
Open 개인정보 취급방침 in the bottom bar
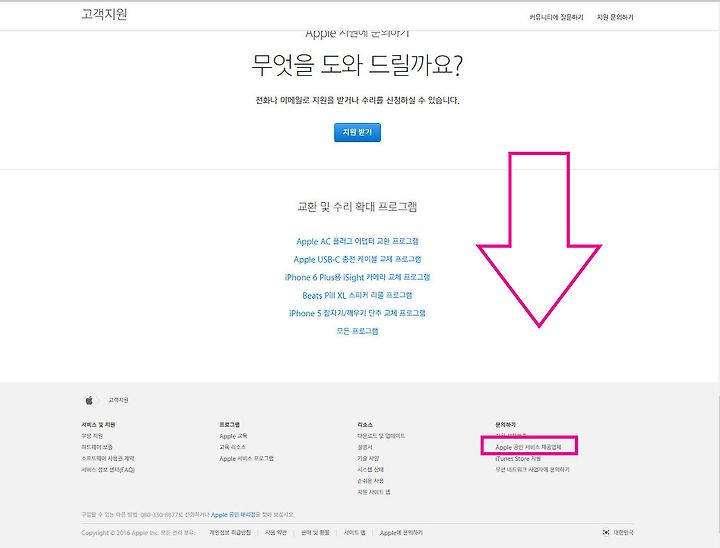click(230, 532)
